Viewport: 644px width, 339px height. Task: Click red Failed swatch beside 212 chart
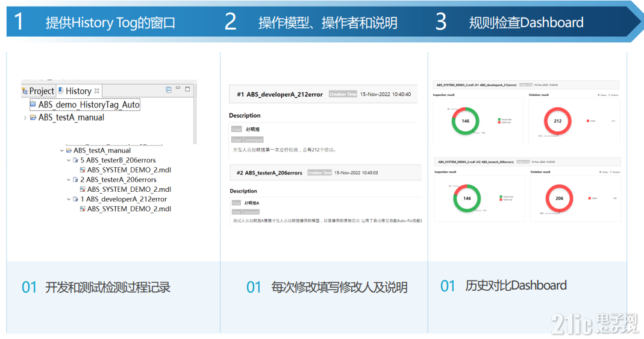pos(588,121)
